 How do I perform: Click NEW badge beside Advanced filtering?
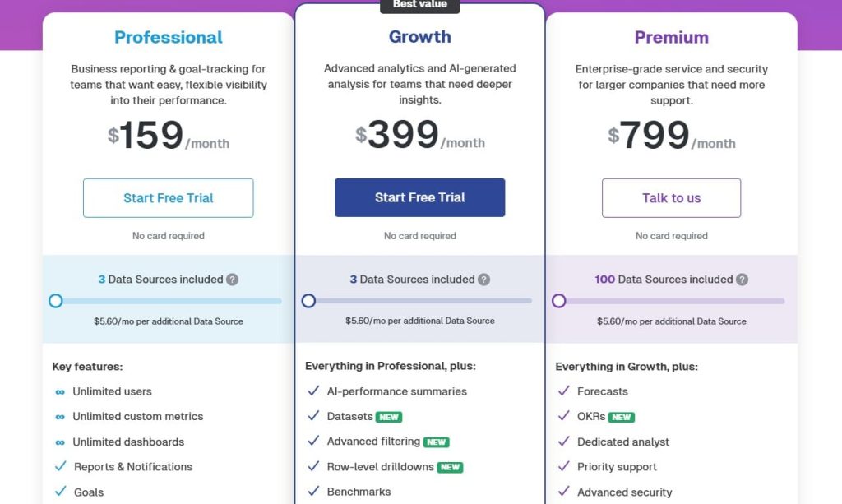pyautogui.click(x=437, y=442)
